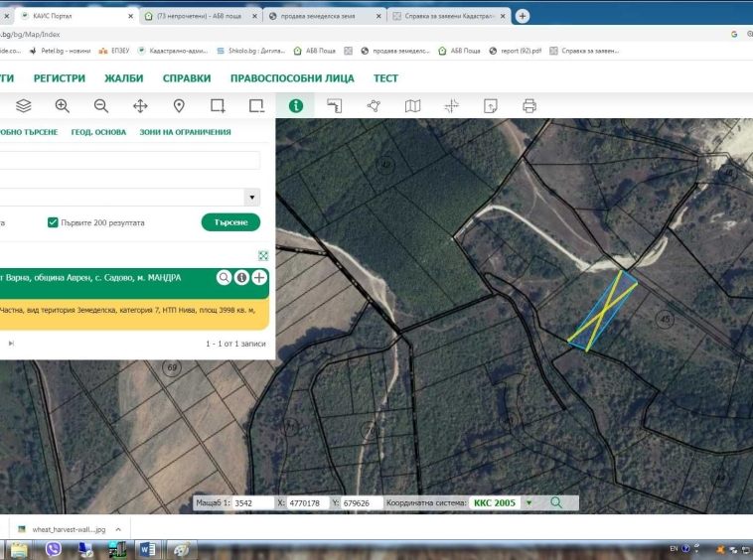Image resolution: width=753 pixels, height=560 pixels.
Task: Choose the rectangle select with plus tool
Action: (218, 105)
